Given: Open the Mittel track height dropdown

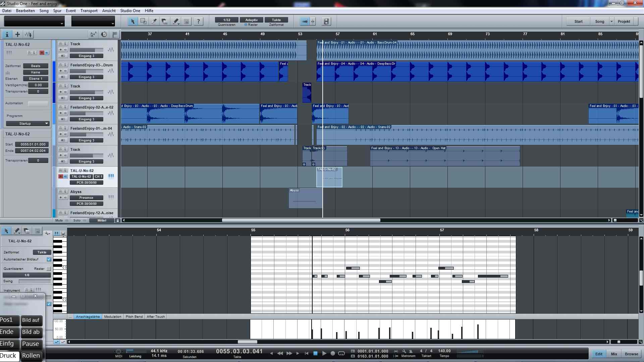Looking at the screenshot, I should pos(102,221).
